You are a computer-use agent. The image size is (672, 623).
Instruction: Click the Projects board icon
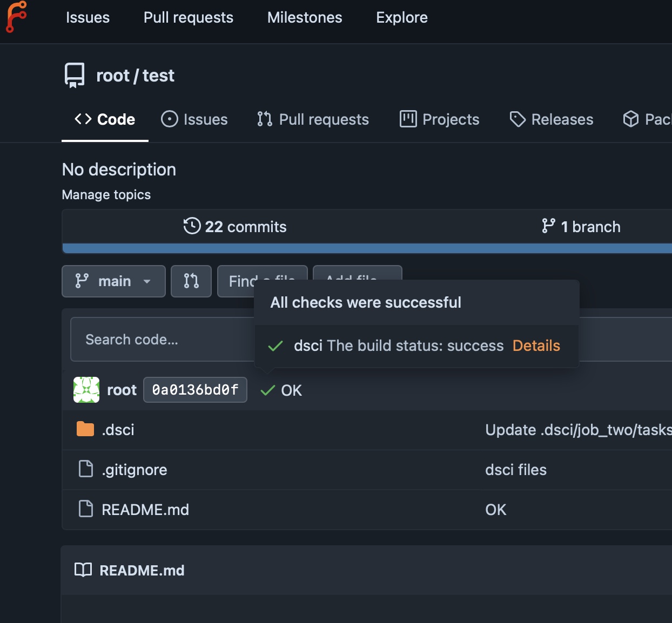coord(409,119)
